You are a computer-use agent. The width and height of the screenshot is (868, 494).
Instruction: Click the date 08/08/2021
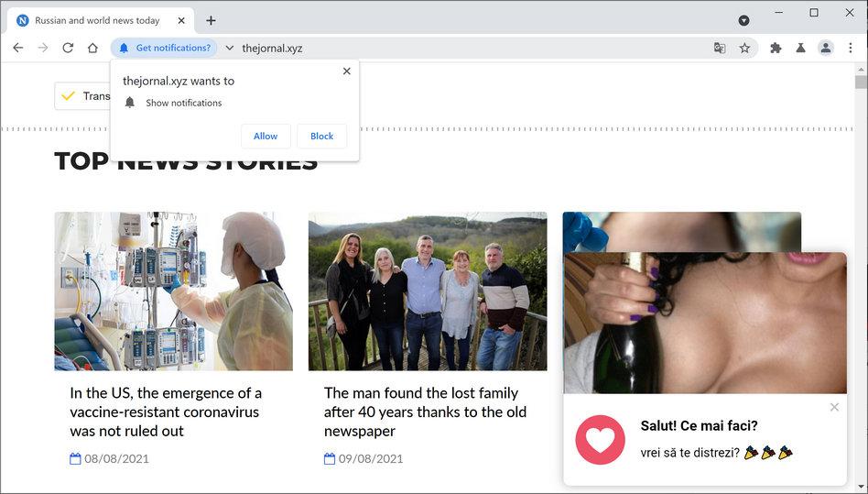(x=116, y=458)
